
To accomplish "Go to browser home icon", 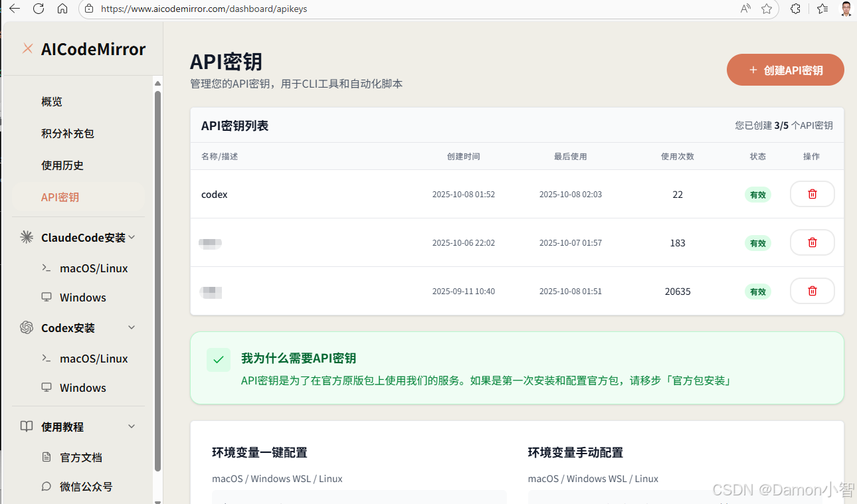I will point(62,9).
